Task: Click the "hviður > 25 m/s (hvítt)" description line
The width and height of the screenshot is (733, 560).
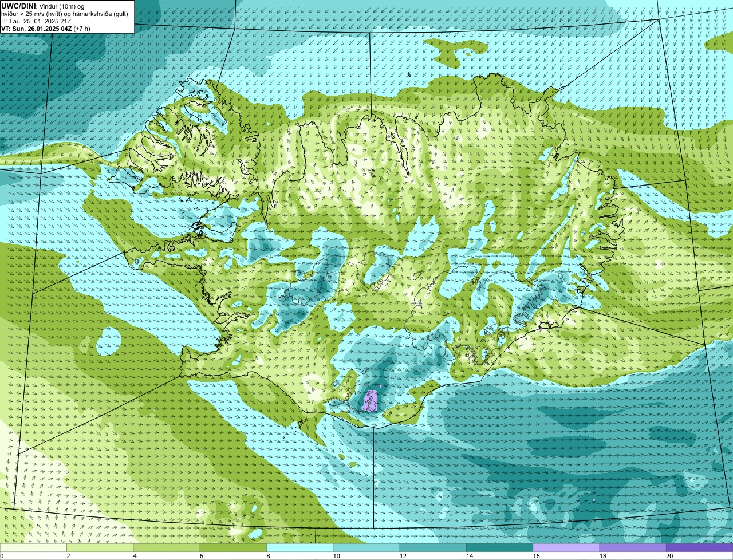Action: (65, 13)
